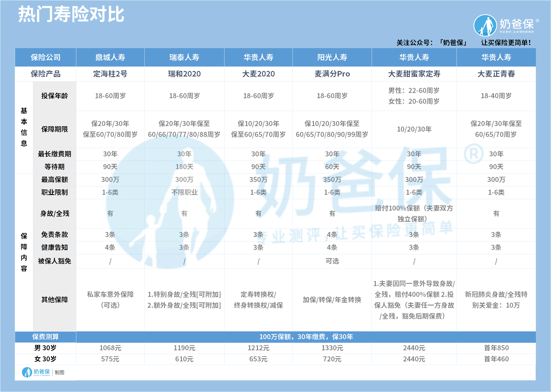Select the 其他保障 row label
Image resolution: width=551 pixels, height=392 pixels.
pos(55,300)
